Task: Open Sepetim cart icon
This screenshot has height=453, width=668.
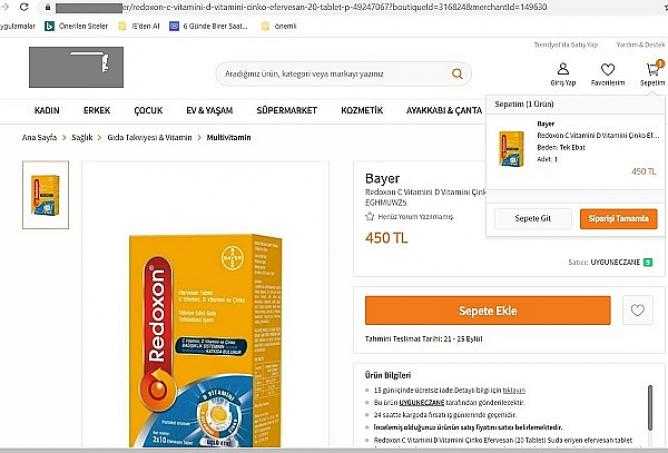Action: tap(653, 69)
